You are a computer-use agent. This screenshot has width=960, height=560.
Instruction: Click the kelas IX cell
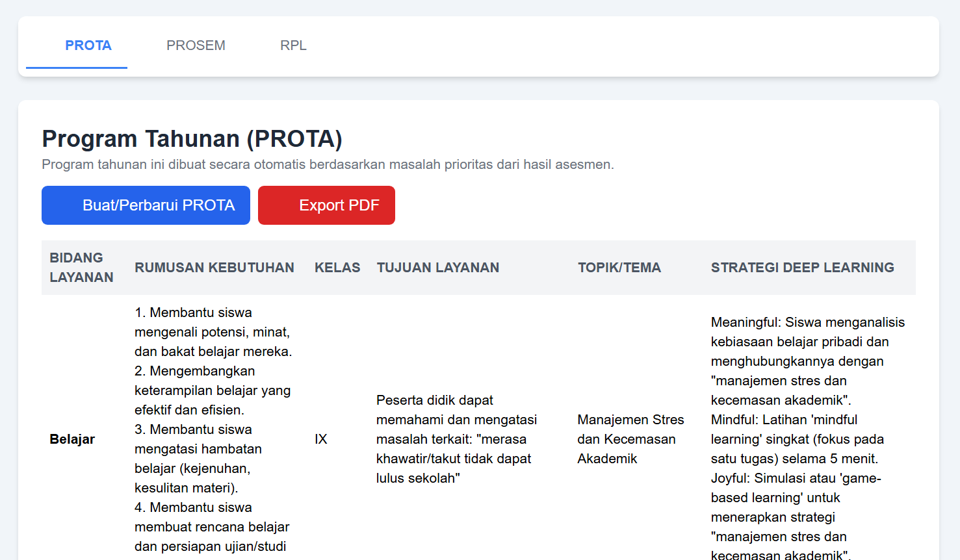[x=321, y=439]
